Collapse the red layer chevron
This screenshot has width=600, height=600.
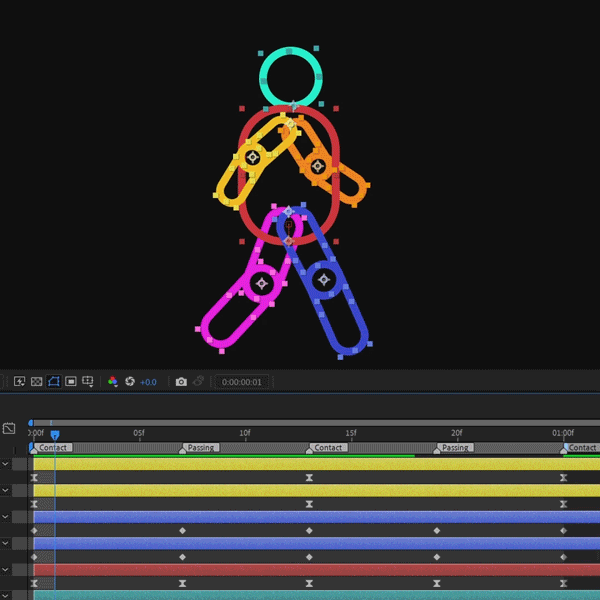(5, 570)
